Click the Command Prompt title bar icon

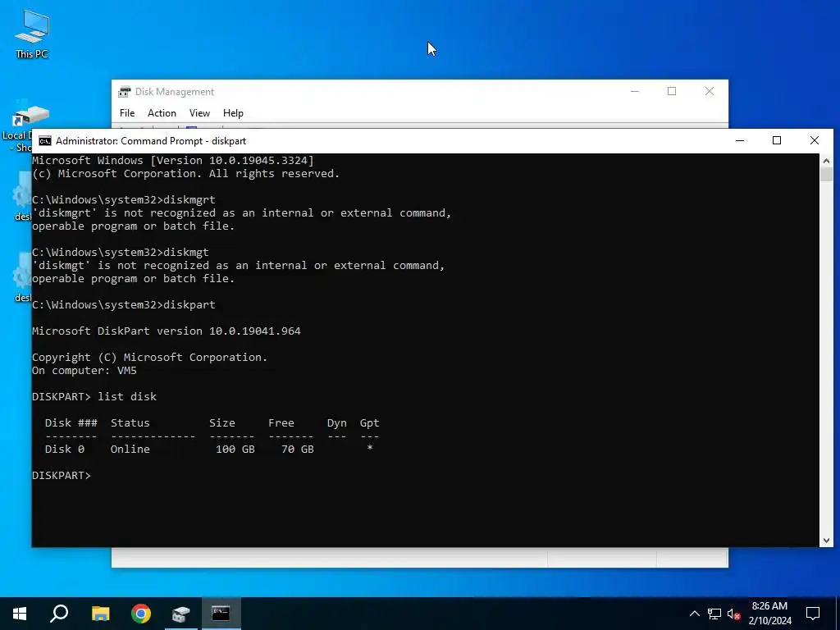pyautogui.click(x=45, y=141)
